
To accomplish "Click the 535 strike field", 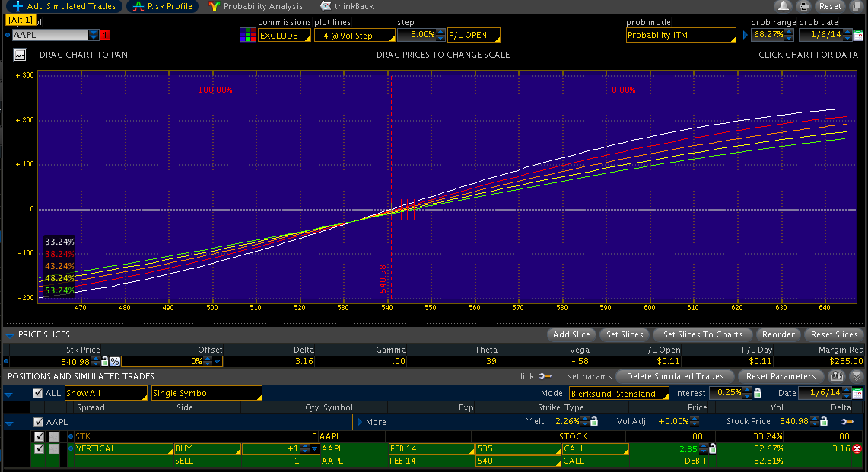I will 518,448.
